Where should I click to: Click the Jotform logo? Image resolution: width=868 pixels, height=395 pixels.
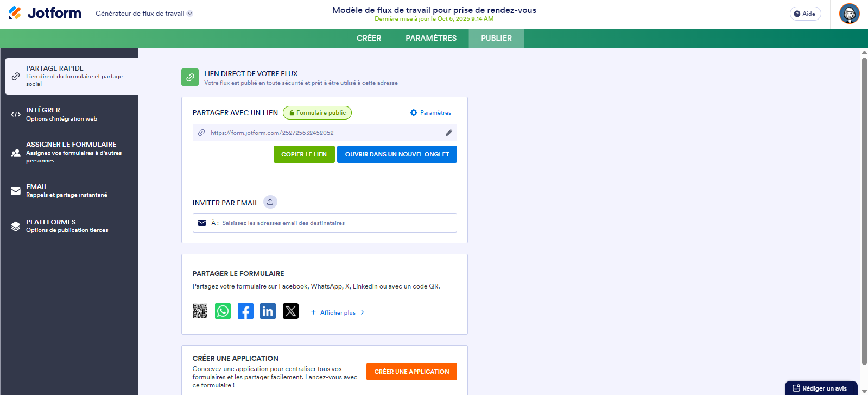(45, 13)
